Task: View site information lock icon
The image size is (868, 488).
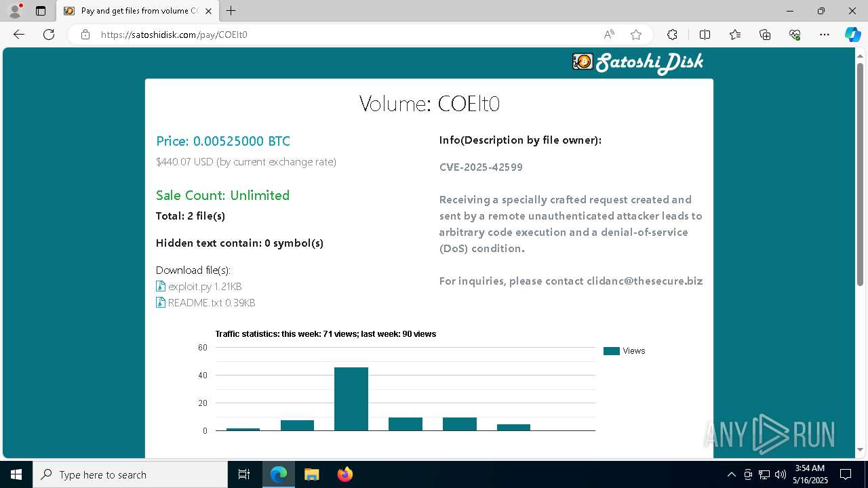Action: pos(85,35)
